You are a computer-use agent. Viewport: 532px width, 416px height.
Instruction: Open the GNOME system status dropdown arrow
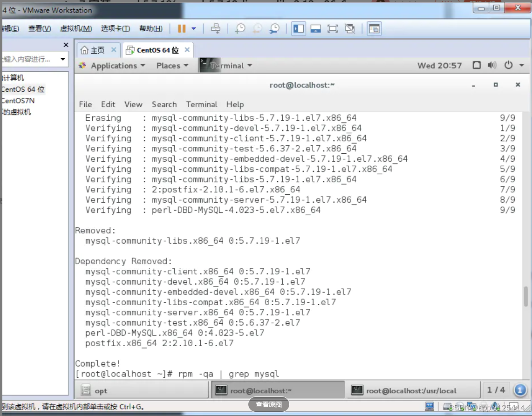pos(521,66)
